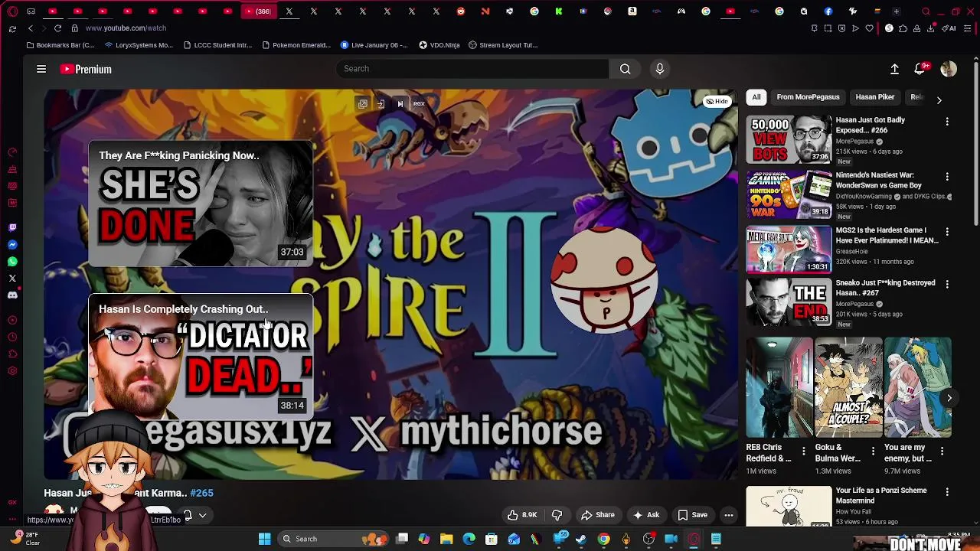The image size is (980, 551).
Task: Open X in the Opera sidebar
Action: point(12,279)
